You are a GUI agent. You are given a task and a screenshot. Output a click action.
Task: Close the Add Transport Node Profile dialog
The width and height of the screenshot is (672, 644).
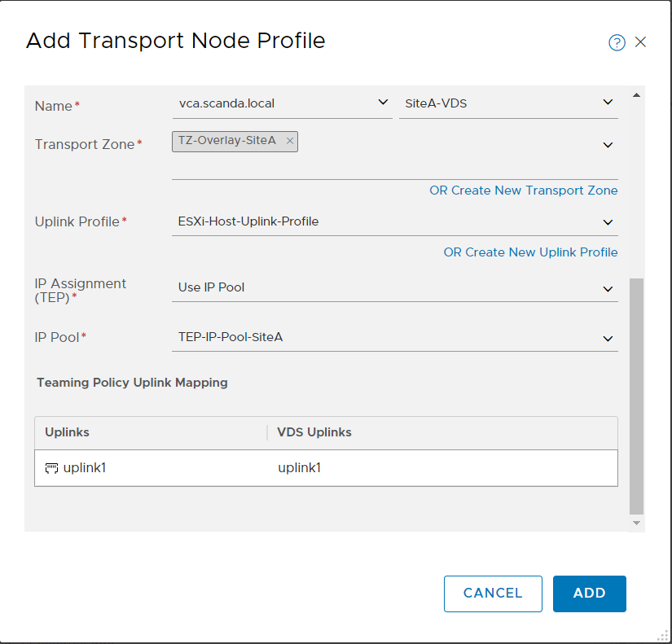pyautogui.click(x=640, y=42)
